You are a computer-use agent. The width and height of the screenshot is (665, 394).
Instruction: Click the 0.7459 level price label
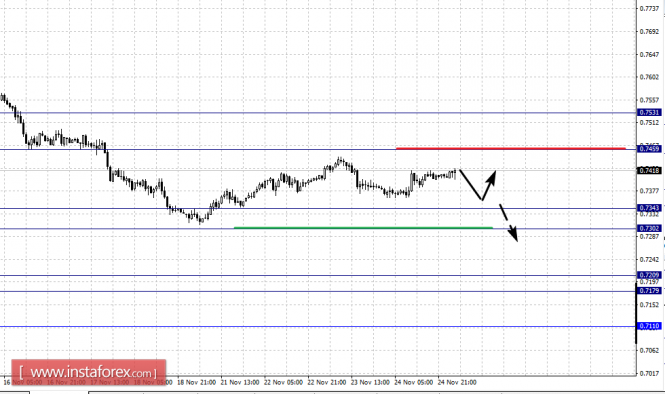click(x=649, y=149)
